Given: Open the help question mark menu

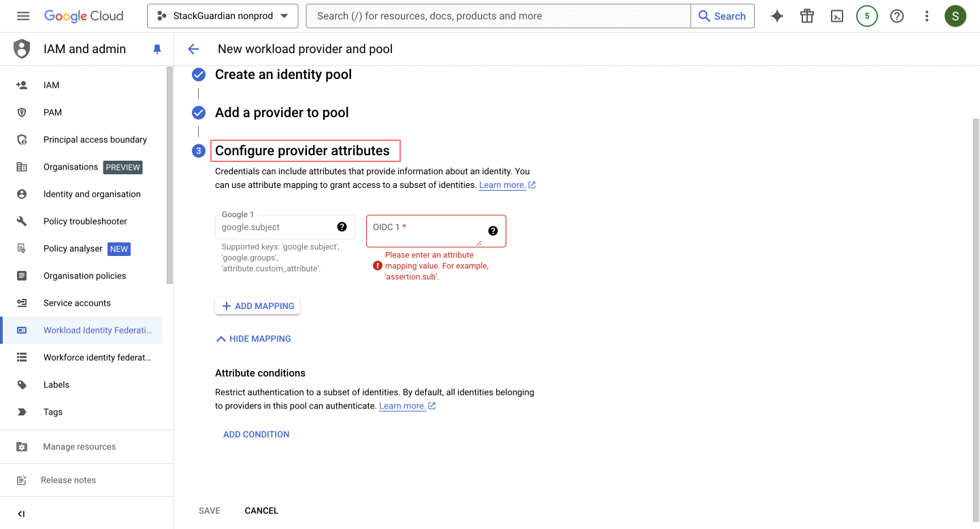Looking at the screenshot, I should (x=897, y=16).
